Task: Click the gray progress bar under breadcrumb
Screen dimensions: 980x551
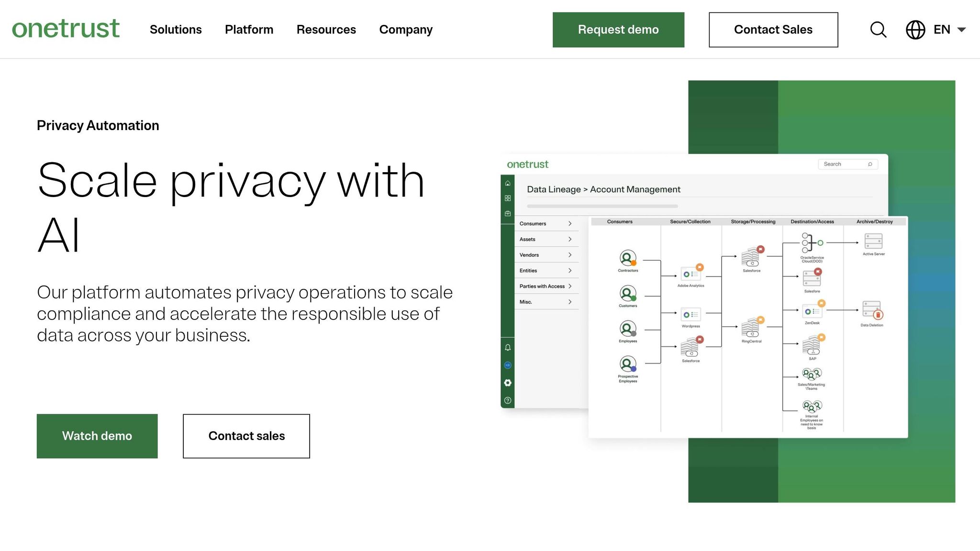Action: [602, 206]
